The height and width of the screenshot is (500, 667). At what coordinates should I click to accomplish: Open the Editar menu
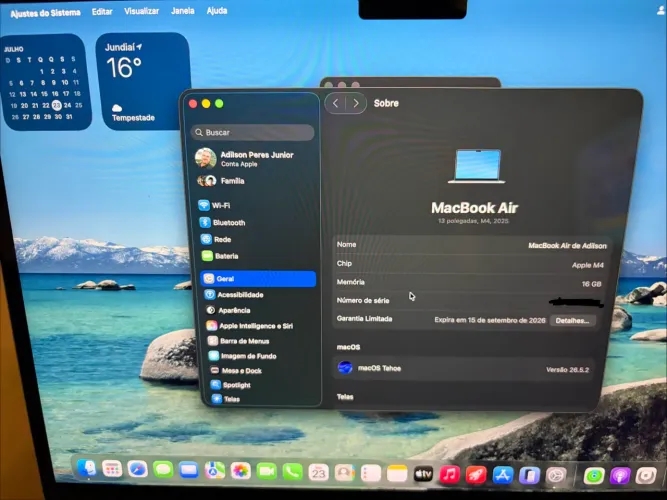(102, 12)
